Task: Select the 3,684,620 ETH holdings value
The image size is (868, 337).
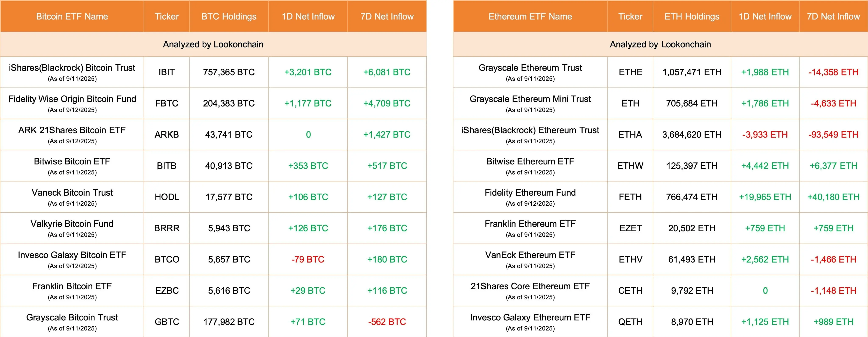Action: [692, 135]
